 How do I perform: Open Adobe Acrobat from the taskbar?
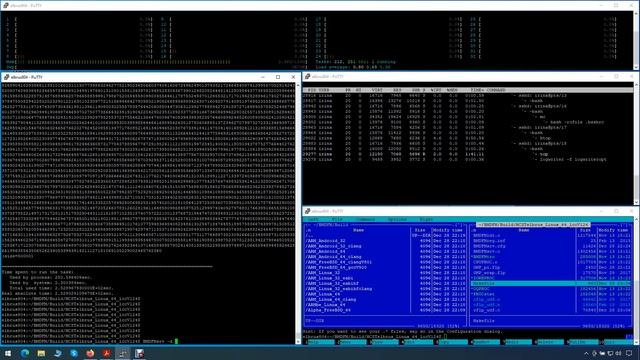107,353
